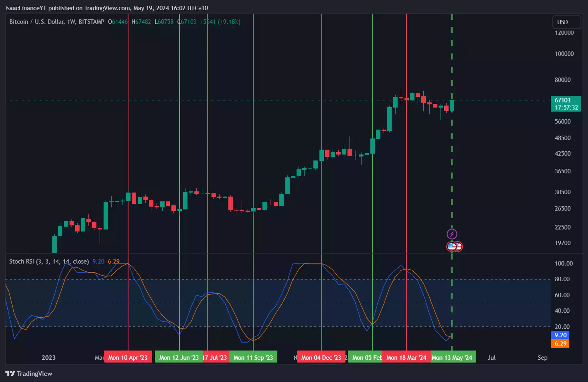This screenshot has height=382, width=588.
Task: Click the latest green weekly candle
Action: click(x=452, y=105)
